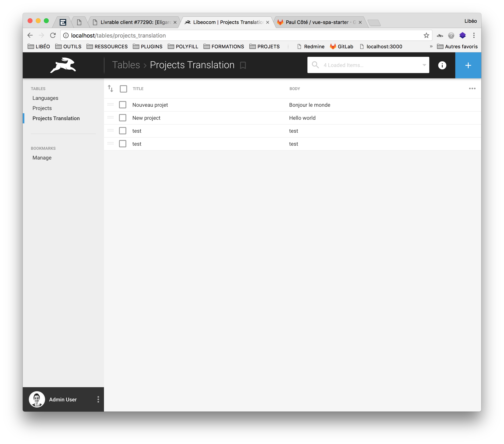The image size is (504, 444).
Task: Click the rabbit logo in the header
Action: pyautogui.click(x=63, y=65)
